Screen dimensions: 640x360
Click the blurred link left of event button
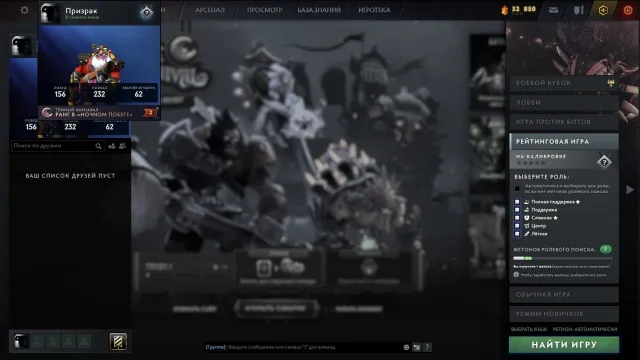tap(195, 309)
